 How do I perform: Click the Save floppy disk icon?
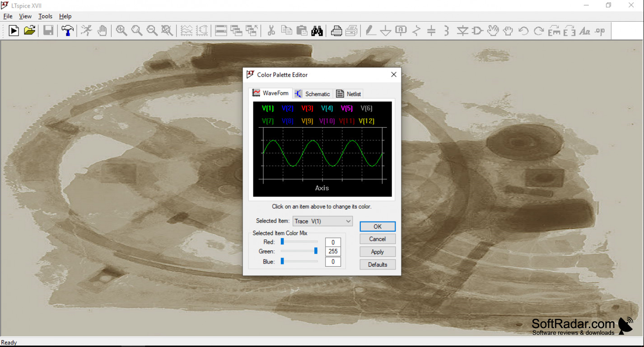(48, 31)
